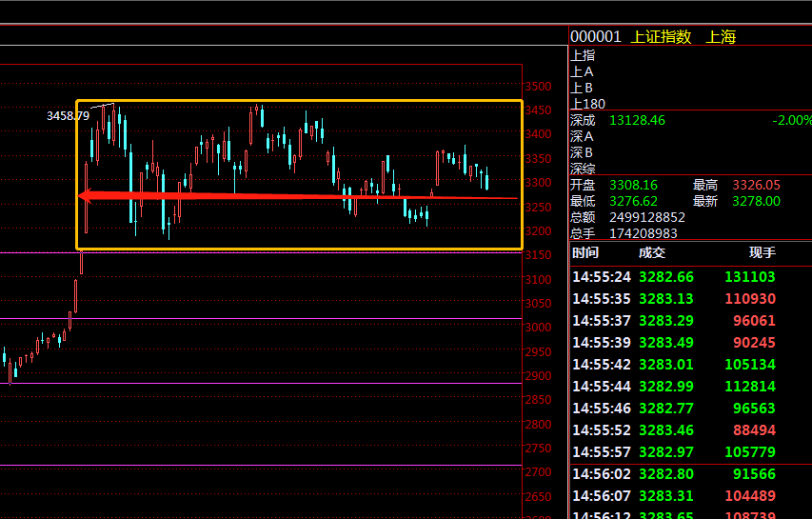Click the 总手 volume 174208983
This screenshot has height=519, width=812.
(x=644, y=233)
